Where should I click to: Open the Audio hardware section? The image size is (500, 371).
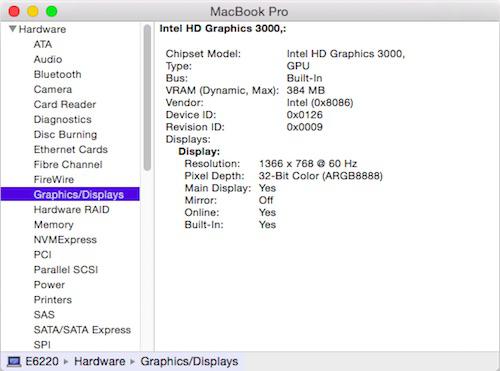[x=48, y=59]
